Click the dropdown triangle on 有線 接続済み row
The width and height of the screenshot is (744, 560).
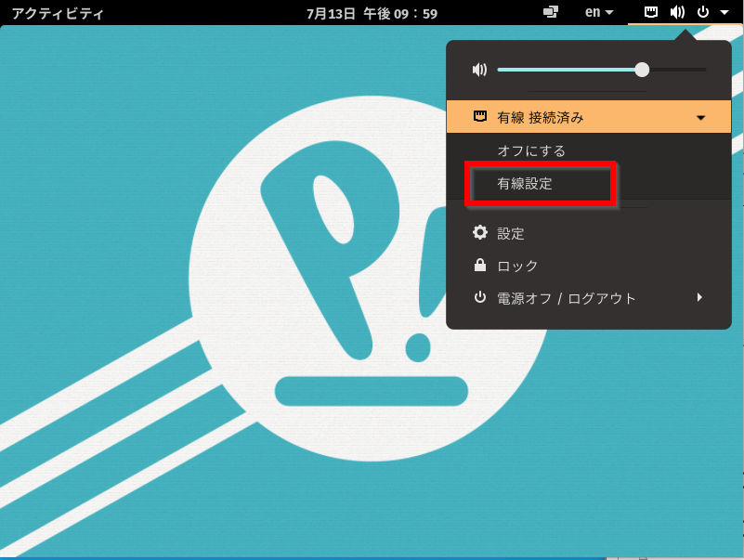[700, 118]
